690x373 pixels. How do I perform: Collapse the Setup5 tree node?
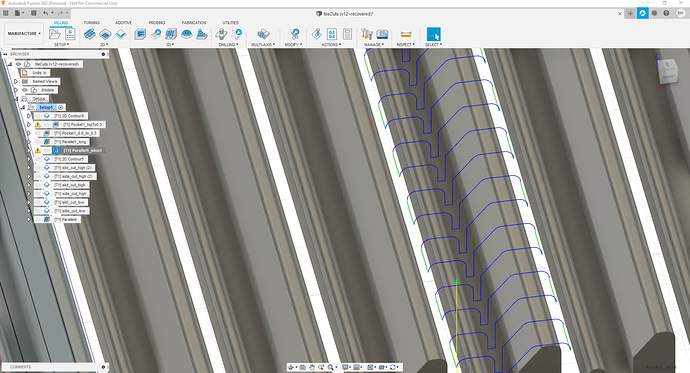click(x=22, y=107)
